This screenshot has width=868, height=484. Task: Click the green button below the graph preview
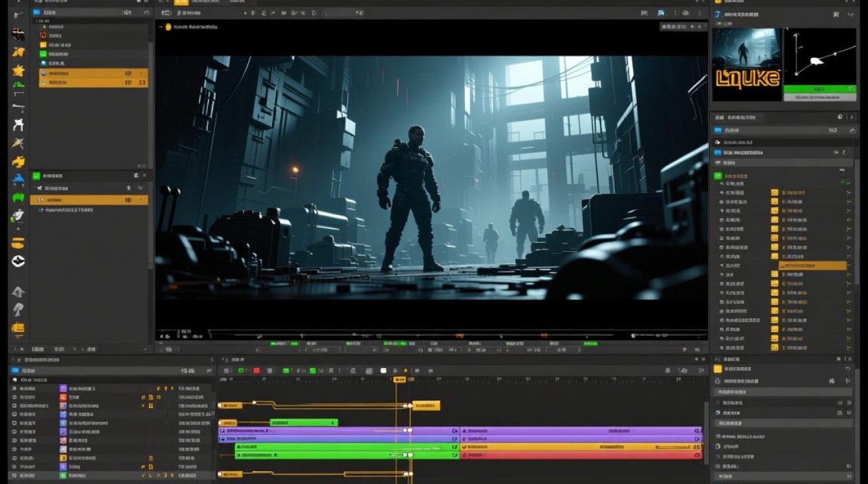tap(819, 89)
